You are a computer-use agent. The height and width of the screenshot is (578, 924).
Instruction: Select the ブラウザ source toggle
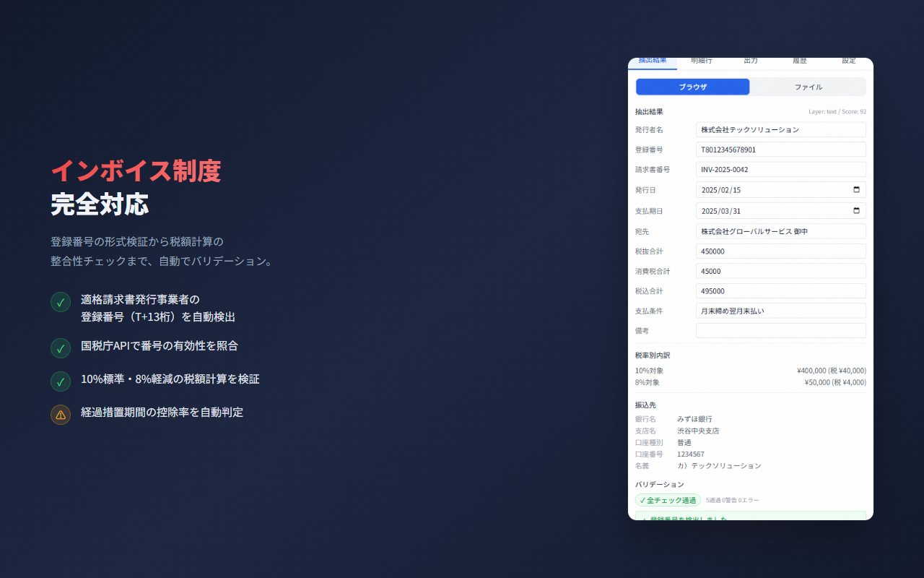pyautogui.click(x=693, y=87)
